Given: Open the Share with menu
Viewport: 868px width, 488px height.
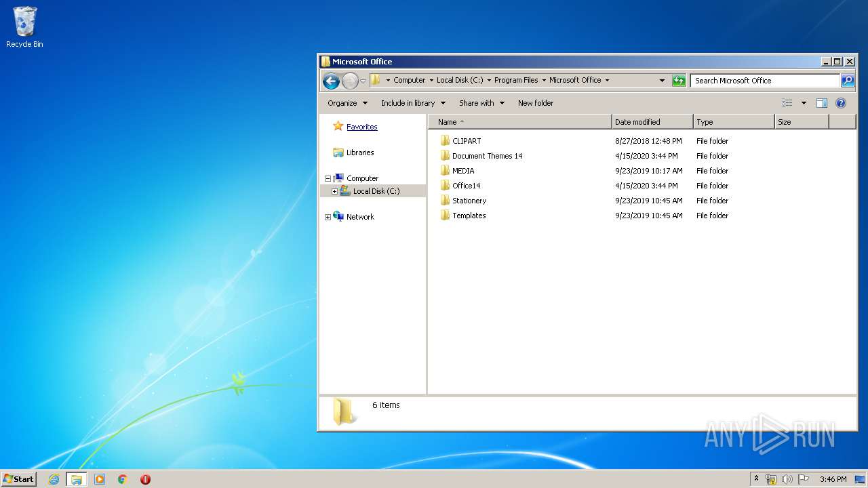Looking at the screenshot, I should click(x=481, y=103).
